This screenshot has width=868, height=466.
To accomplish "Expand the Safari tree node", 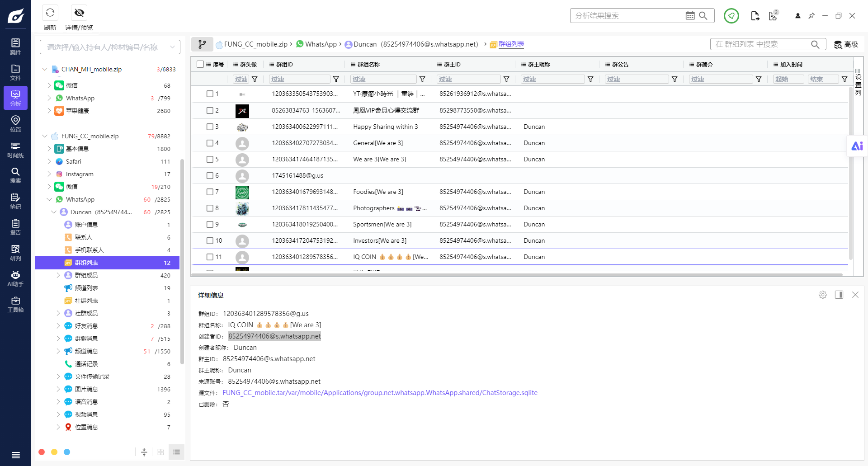I will pyautogui.click(x=49, y=161).
